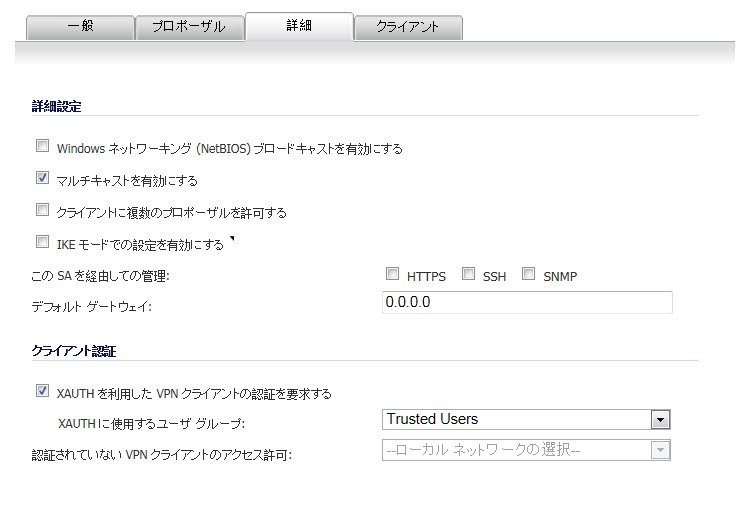Screen dimensions: 747x510
Task: Select the 詳細 tab
Action: point(299,26)
